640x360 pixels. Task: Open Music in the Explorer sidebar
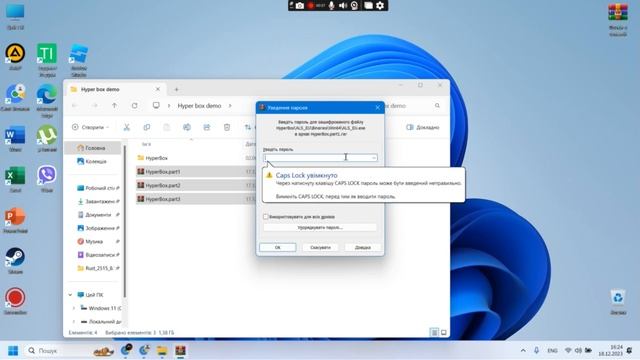(98, 242)
